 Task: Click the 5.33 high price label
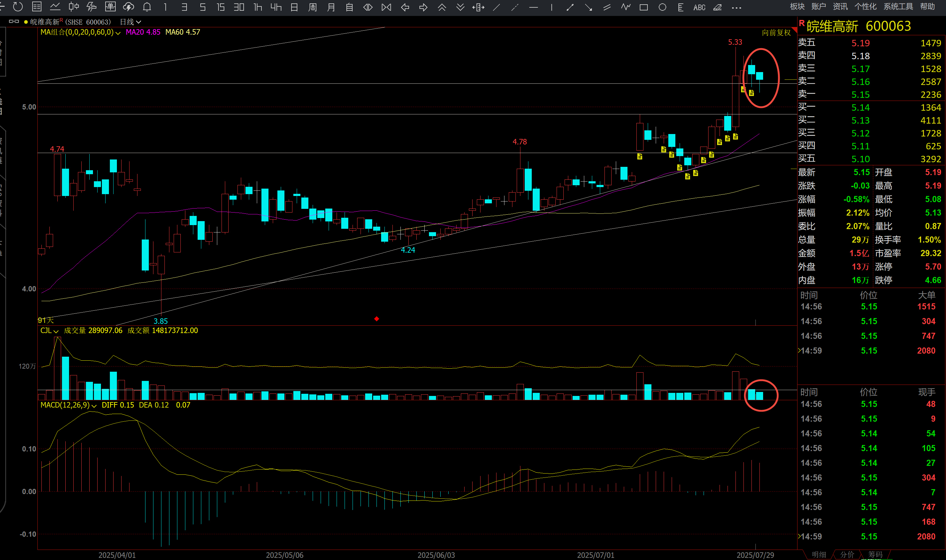pos(735,42)
